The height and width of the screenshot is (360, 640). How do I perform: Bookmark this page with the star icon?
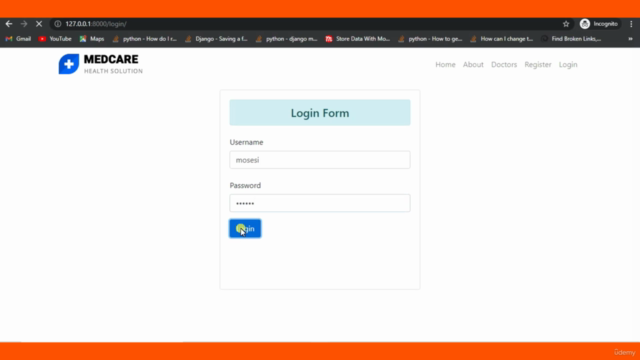coord(566,24)
